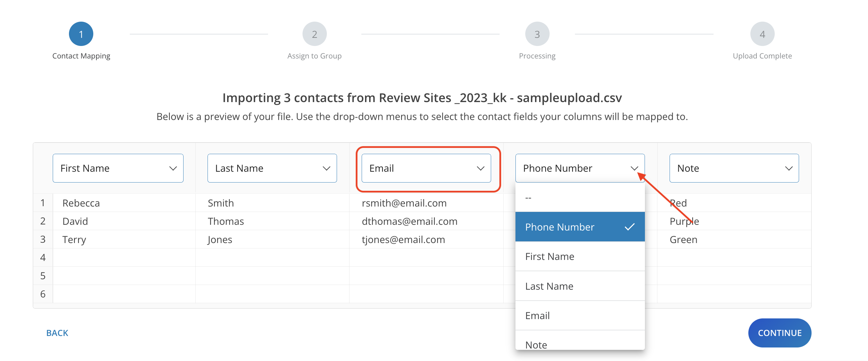Open the Email column mapping dropdown
The width and height of the screenshot is (868, 361).
pos(426,168)
